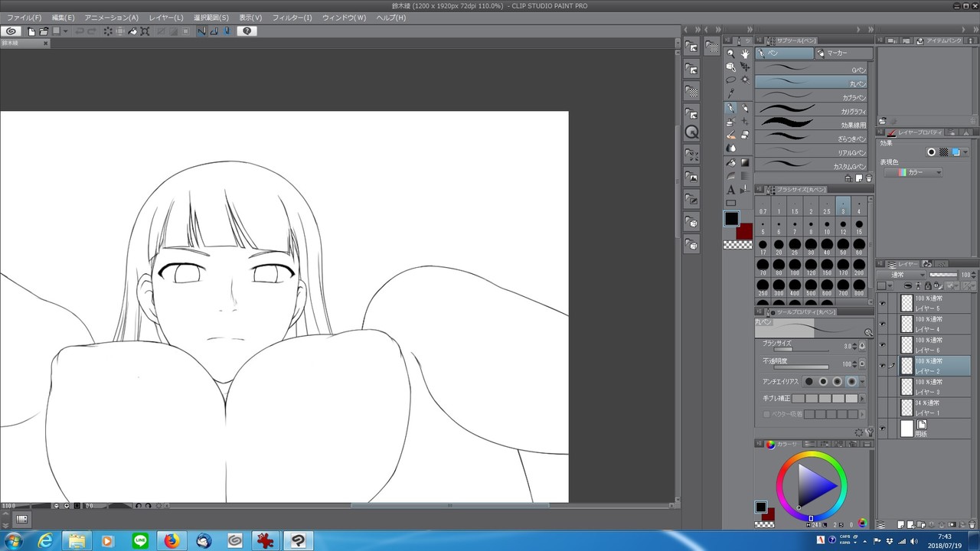Image resolution: width=980 pixels, height=551 pixels.
Task: Expand the anti-aliasing options arrow
Action: pyautogui.click(x=863, y=382)
